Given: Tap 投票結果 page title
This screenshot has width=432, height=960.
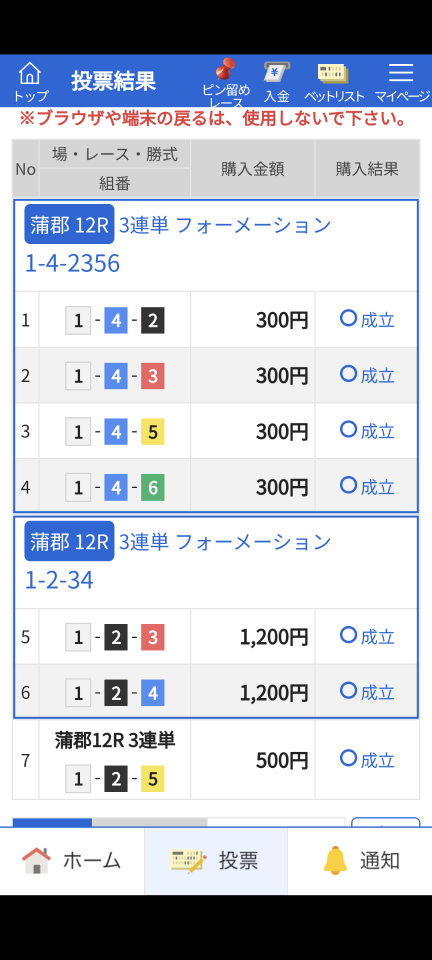Looking at the screenshot, I should 114,81.
